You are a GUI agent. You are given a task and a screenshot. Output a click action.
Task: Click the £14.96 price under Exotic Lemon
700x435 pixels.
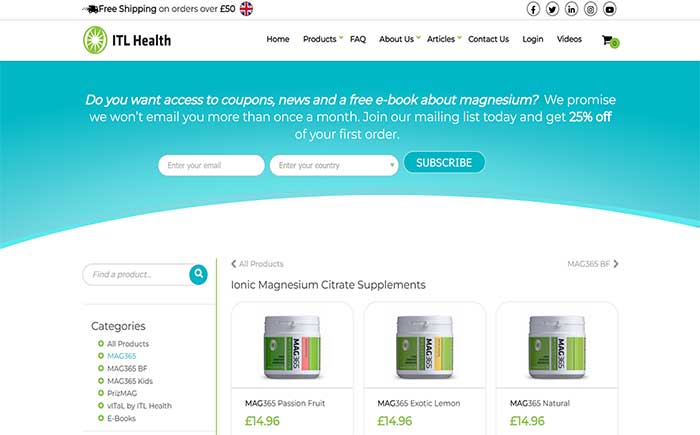pos(395,421)
